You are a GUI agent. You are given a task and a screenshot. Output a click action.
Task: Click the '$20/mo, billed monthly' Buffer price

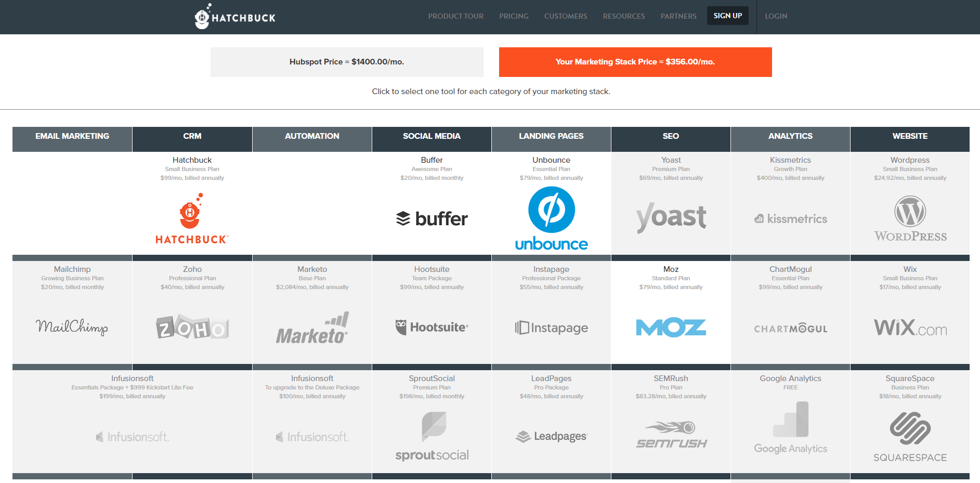point(432,178)
